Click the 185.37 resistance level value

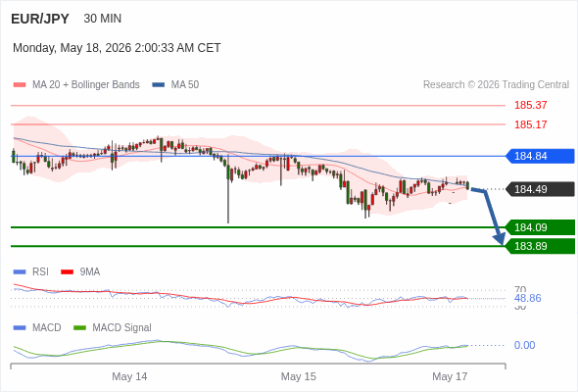[530, 105]
